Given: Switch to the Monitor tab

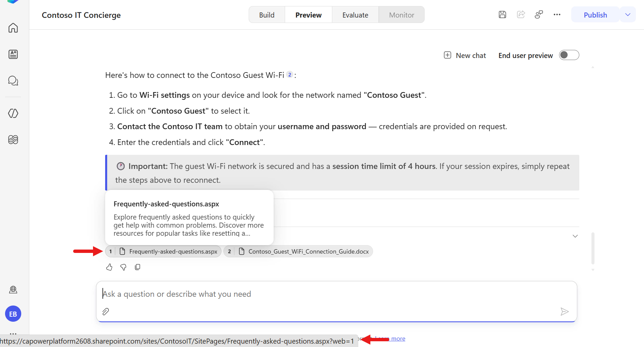Looking at the screenshot, I should [x=401, y=15].
